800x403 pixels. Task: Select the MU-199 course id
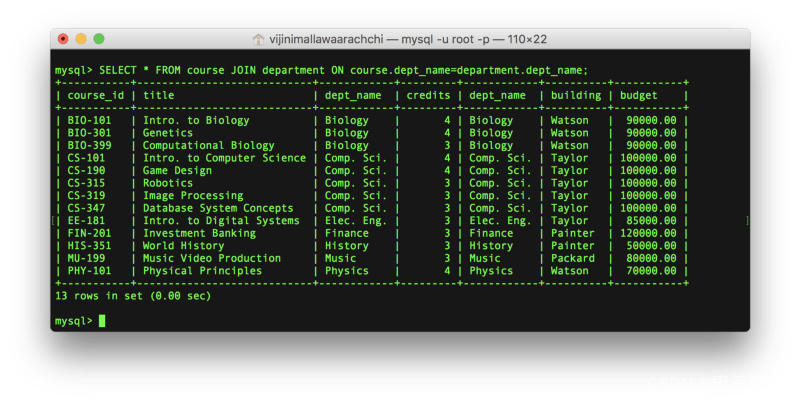[86, 258]
